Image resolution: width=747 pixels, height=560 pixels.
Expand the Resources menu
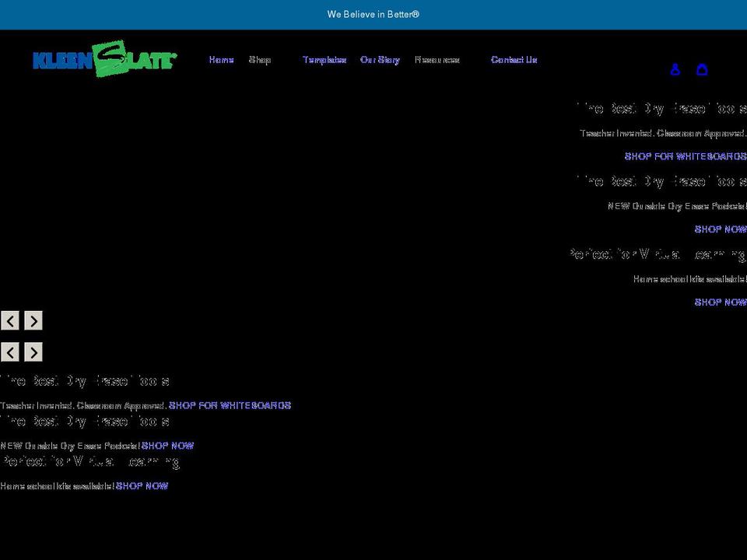pyautogui.click(x=437, y=60)
